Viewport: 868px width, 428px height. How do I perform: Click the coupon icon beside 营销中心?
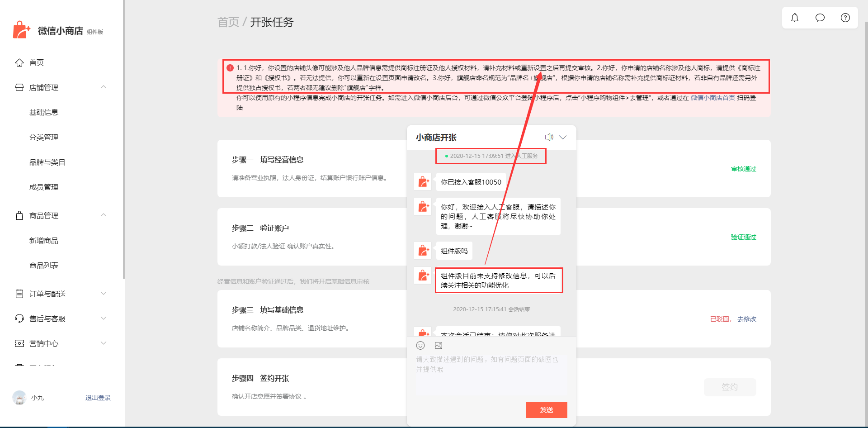pos(19,343)
